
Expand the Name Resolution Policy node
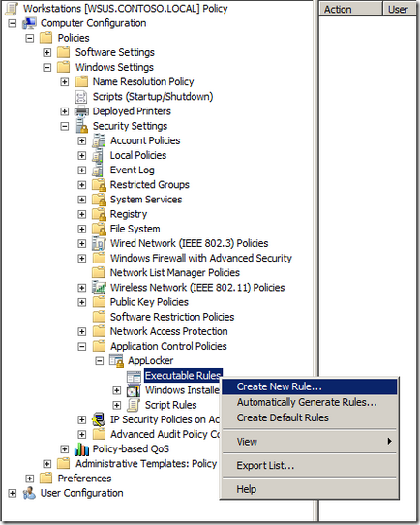(65, 82)
